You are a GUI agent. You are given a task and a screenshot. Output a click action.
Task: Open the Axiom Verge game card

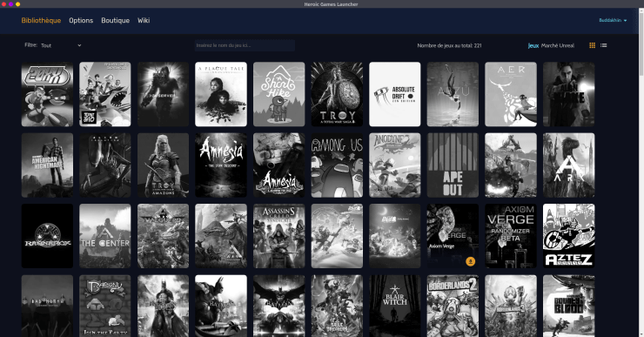pos(453,236)
